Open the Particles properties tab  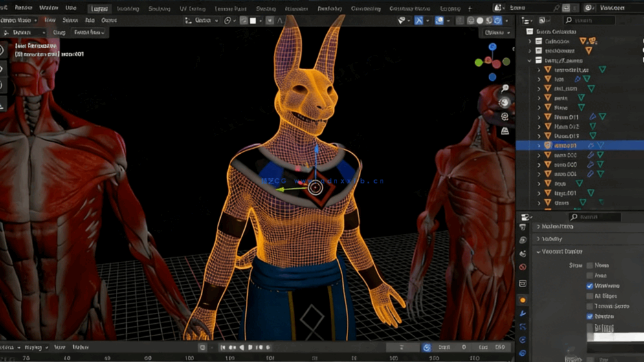(x=522, y=326)
